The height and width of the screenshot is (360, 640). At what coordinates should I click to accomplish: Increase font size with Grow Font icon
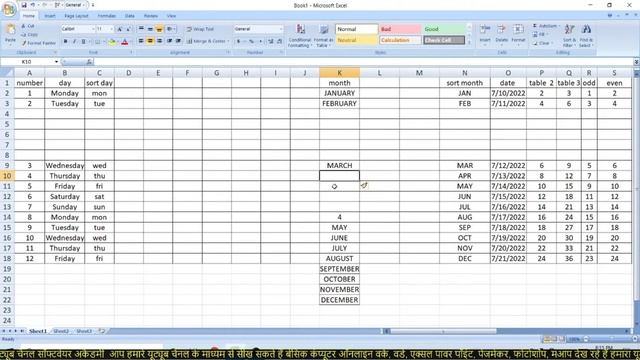[x=120, y=29]
